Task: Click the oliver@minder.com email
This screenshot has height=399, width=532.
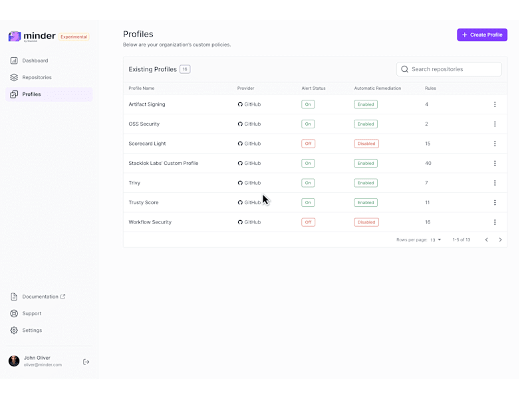Action: click(43, 365)
